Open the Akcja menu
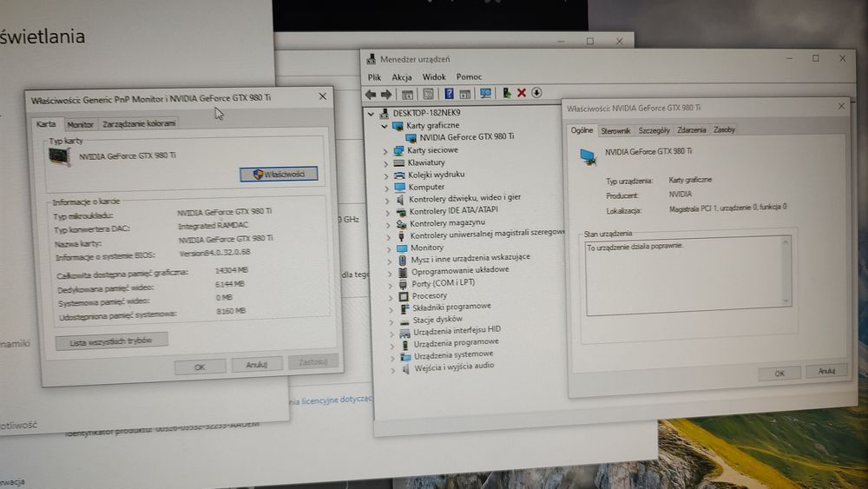 pyautogui.click(x=401, y=77)
